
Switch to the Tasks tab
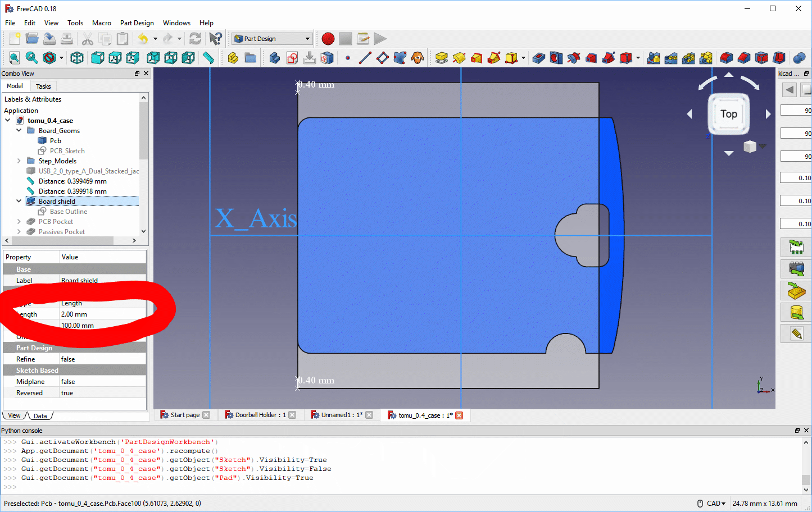pos(43,86)
